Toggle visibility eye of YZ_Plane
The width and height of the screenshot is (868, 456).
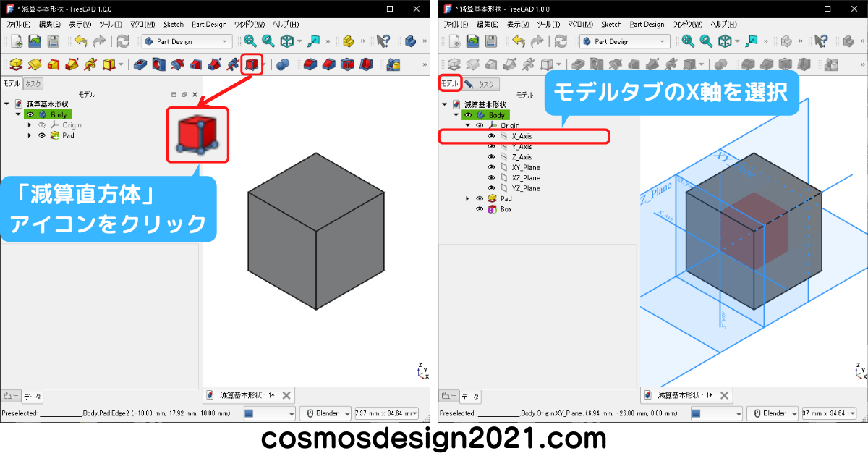[x=491, y=188]
